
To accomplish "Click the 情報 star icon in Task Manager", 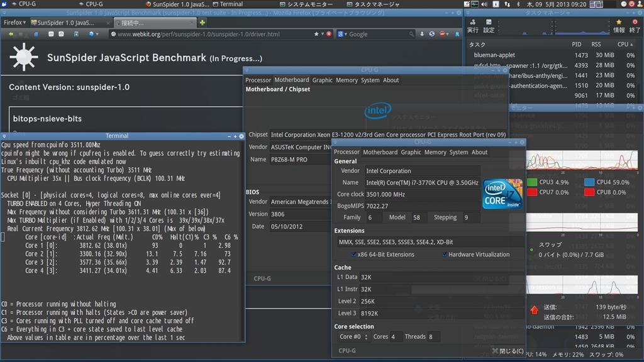I will click(x=619, y=23).
